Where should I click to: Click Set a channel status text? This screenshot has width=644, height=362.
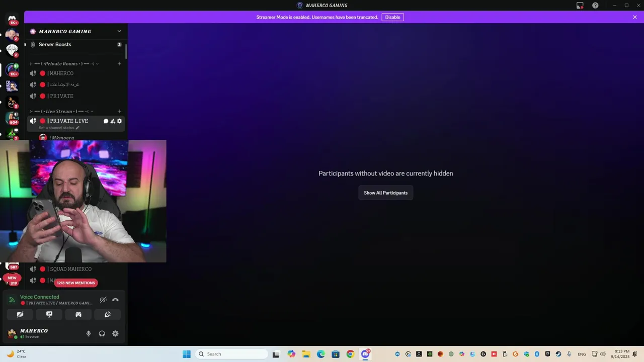[56, 128]
